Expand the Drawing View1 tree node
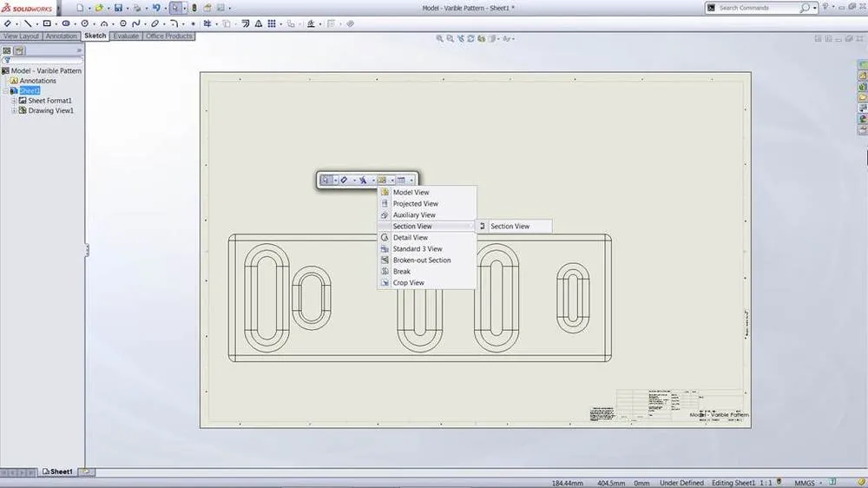868x488 pixels. point(15,111)
